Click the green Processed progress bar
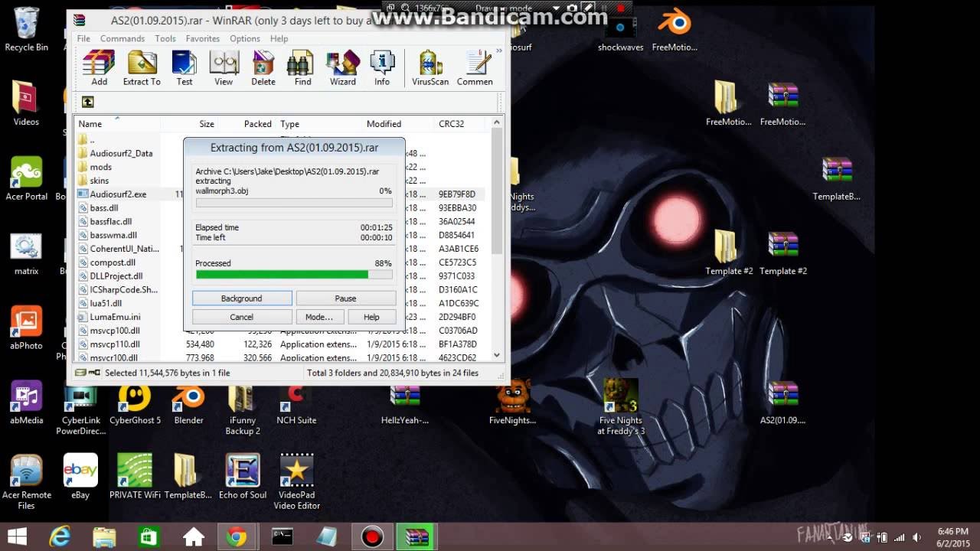 [x=294, y=274]
